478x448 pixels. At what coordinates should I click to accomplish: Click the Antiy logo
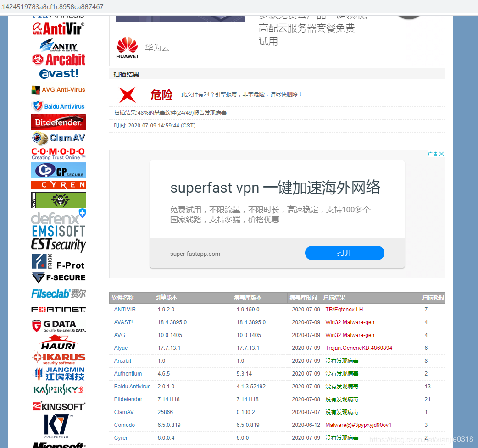[59, 45]
